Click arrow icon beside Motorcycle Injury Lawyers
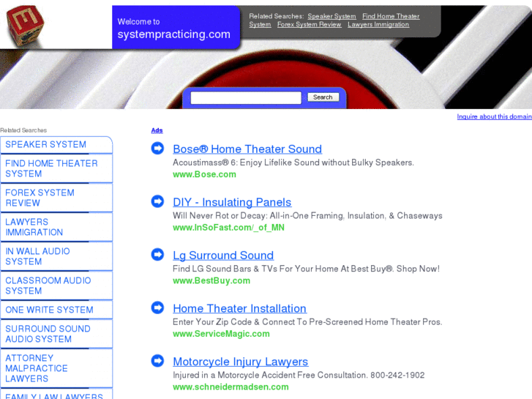The height and width of the screenshot is (399, 532). pos(157,361)
